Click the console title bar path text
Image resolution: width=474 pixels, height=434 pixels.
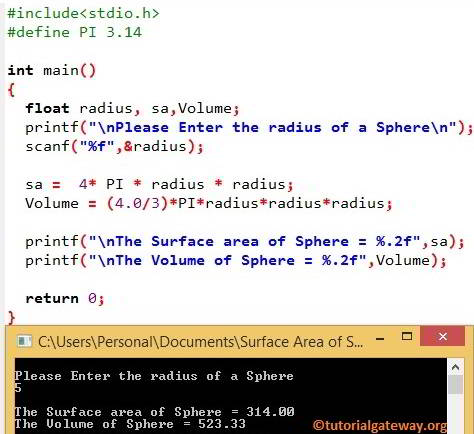point(200,342)
